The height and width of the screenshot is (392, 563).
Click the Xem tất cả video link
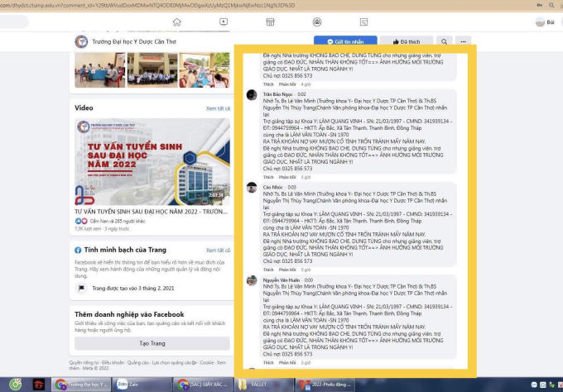218,108
